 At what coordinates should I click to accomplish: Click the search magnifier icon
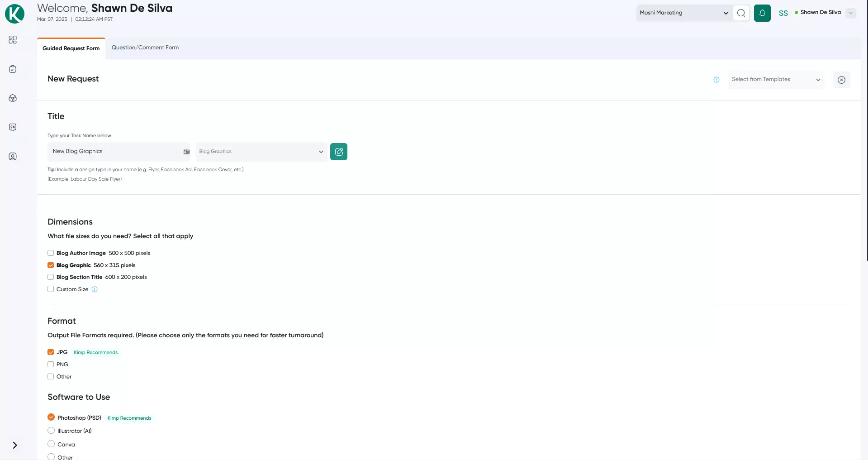pos(741,13)
